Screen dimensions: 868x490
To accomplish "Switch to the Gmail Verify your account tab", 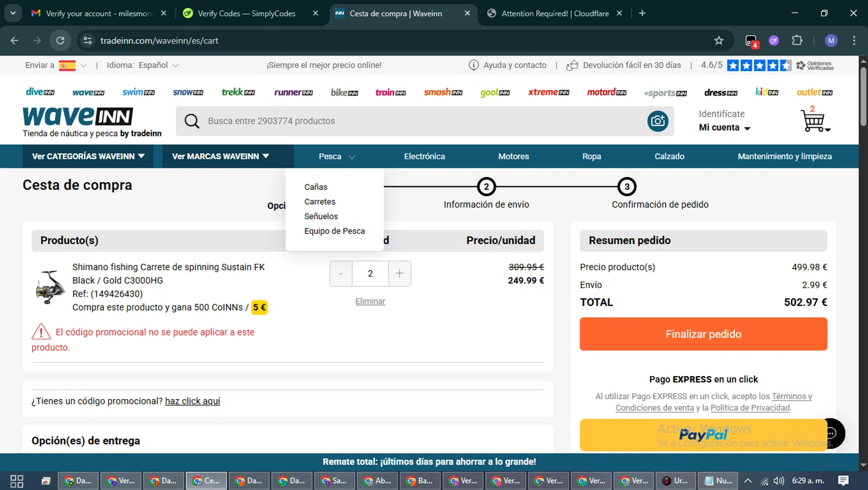I will [x=99, y=13].
